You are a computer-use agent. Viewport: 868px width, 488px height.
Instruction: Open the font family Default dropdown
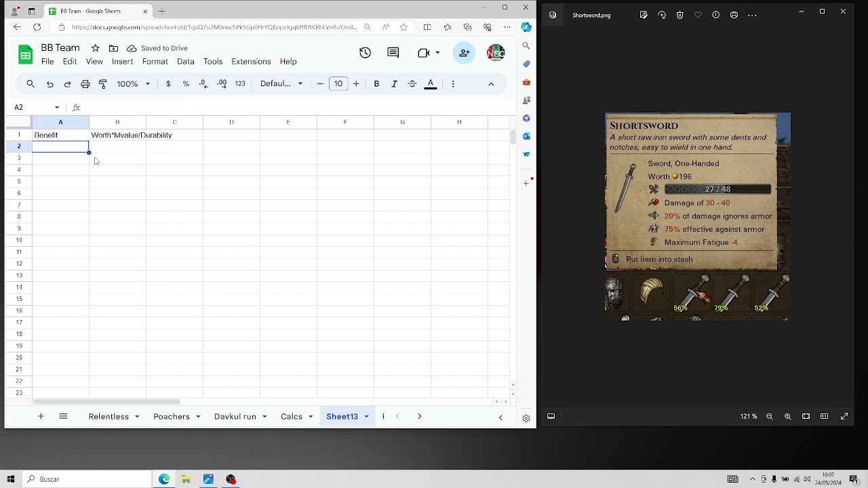pos(281,84)
